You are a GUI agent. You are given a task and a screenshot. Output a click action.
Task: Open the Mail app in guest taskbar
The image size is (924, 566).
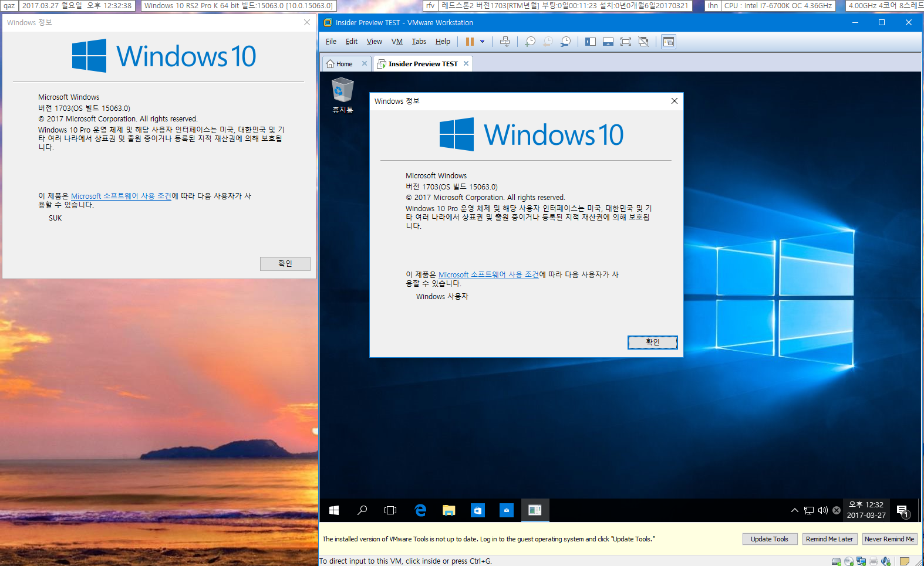tap(506, 510)
